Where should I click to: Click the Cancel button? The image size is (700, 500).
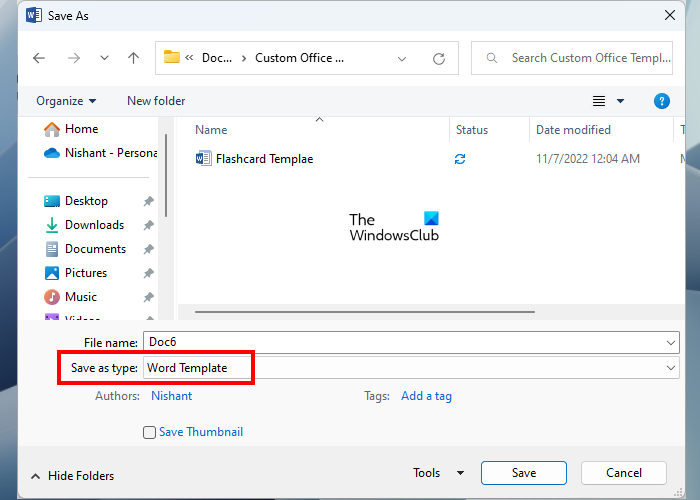coord(624,473)
